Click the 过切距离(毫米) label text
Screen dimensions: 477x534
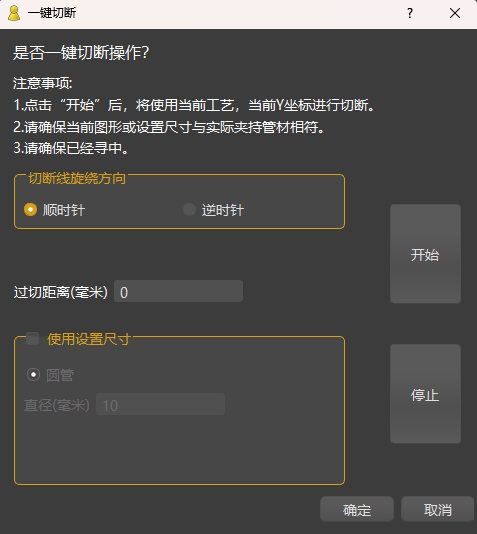[61, 292]
